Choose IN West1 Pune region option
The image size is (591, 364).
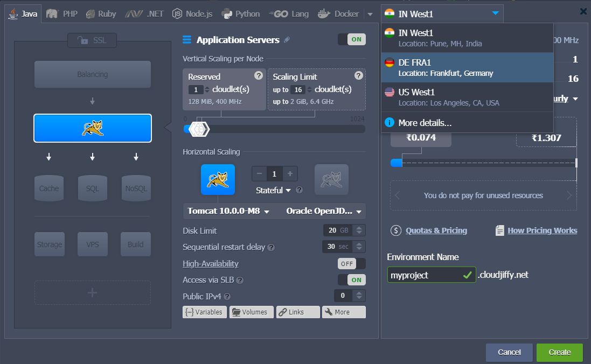point(467,38)
